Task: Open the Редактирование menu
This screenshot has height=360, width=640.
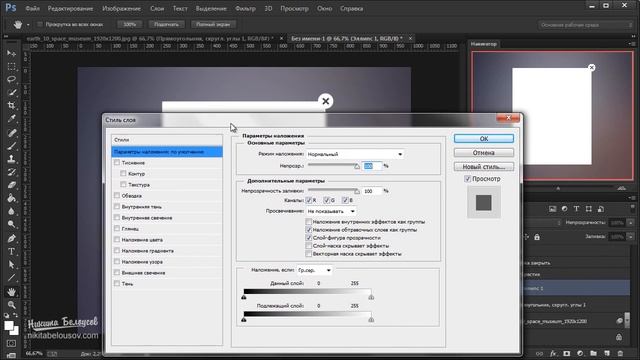Action: click(x=70, y=9)
